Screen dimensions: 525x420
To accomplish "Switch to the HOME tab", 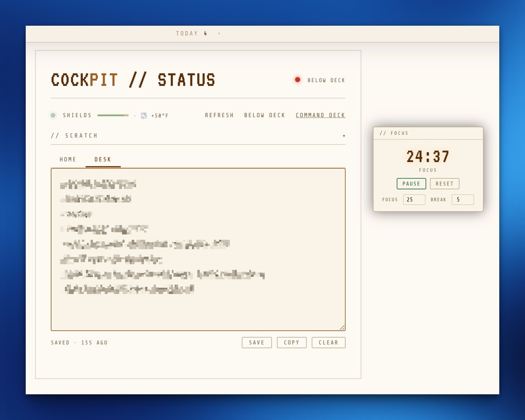I will [x=68, y=159].
